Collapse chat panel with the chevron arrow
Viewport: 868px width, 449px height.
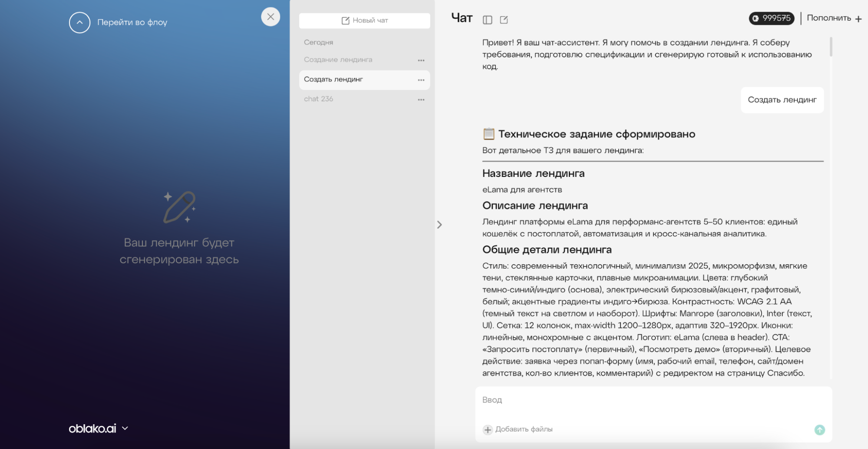439,225
